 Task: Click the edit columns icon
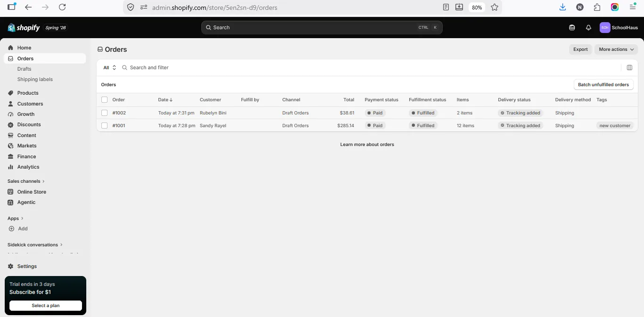629,67
